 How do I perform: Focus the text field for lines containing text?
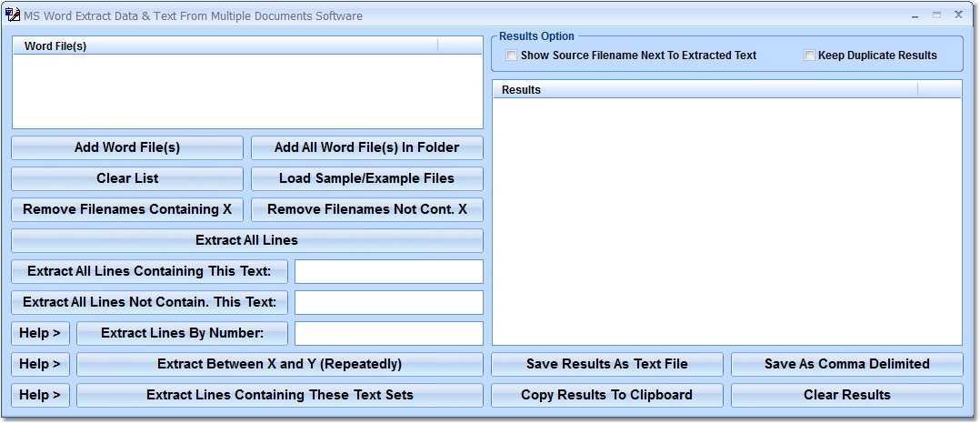(x=389, y=271)
